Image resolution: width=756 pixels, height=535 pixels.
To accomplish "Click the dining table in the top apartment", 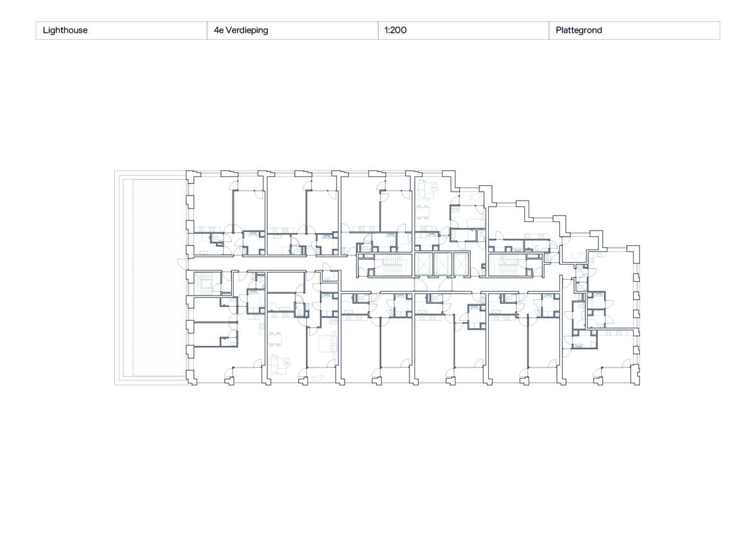I will click(x=424, y=211).
